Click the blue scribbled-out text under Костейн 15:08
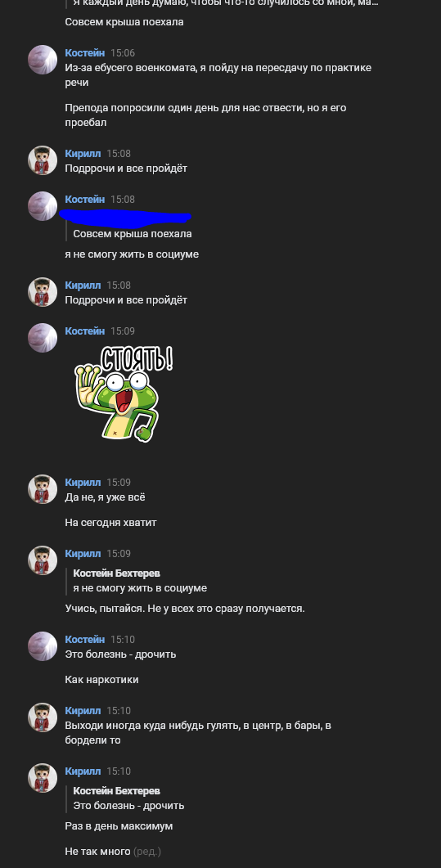The width and height of the screenshot is (441, 868). pyautogui.click(x=125, y=218)
